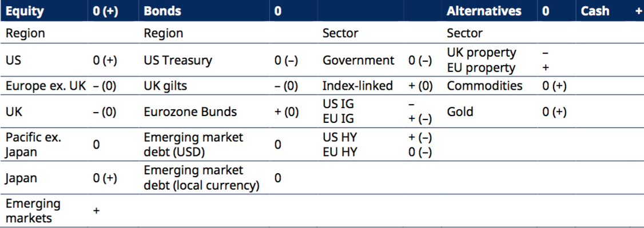
Task: Click the Pacific ex. Japan label
Action: click(33, 145)
